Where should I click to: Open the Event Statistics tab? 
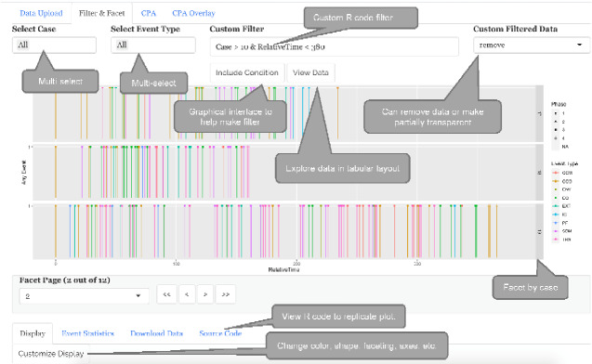click(x=87, y=333)
